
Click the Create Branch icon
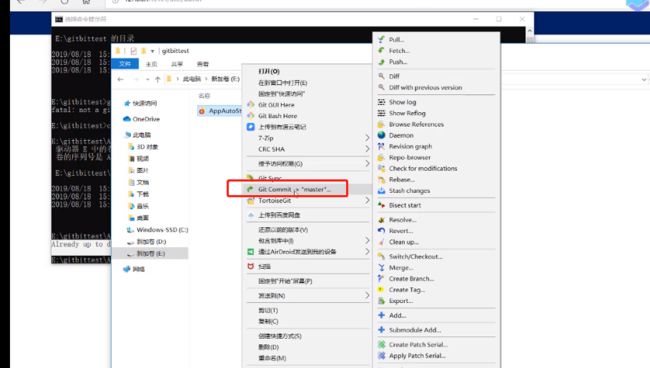point(381,278)
